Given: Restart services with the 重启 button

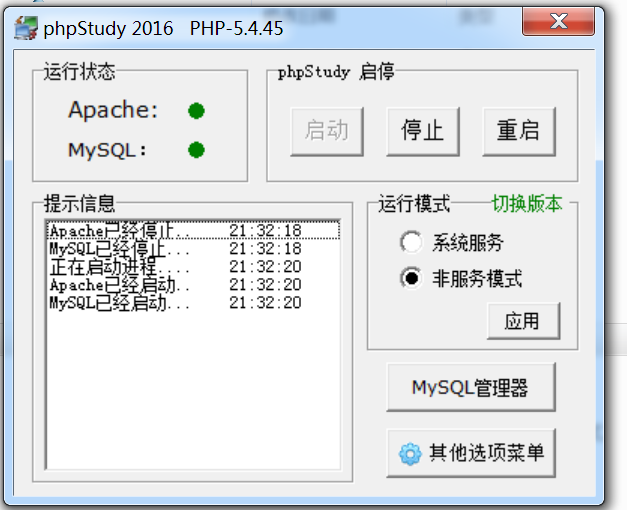Looking at the screenshot, I should click(x=519, y=131).
